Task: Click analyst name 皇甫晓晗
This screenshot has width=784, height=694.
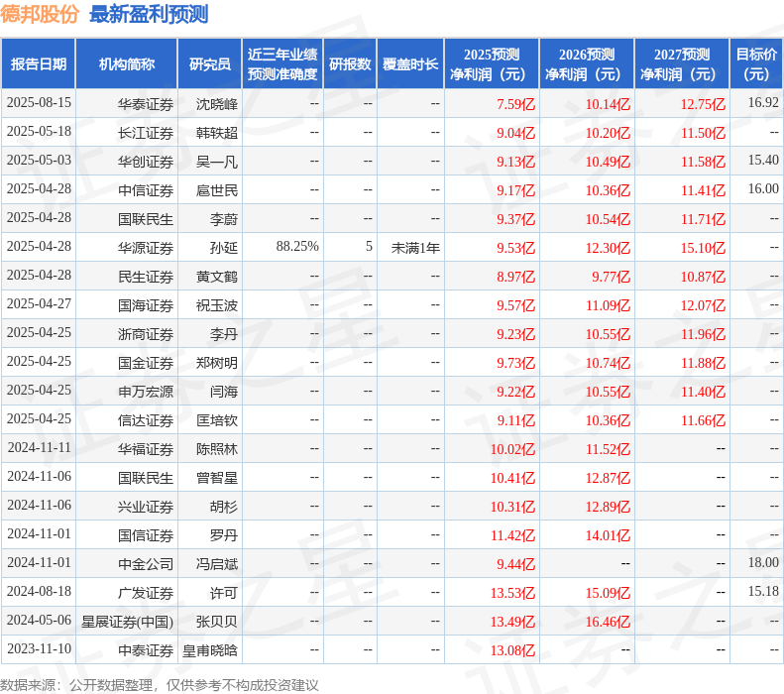Action: [209, 650]
